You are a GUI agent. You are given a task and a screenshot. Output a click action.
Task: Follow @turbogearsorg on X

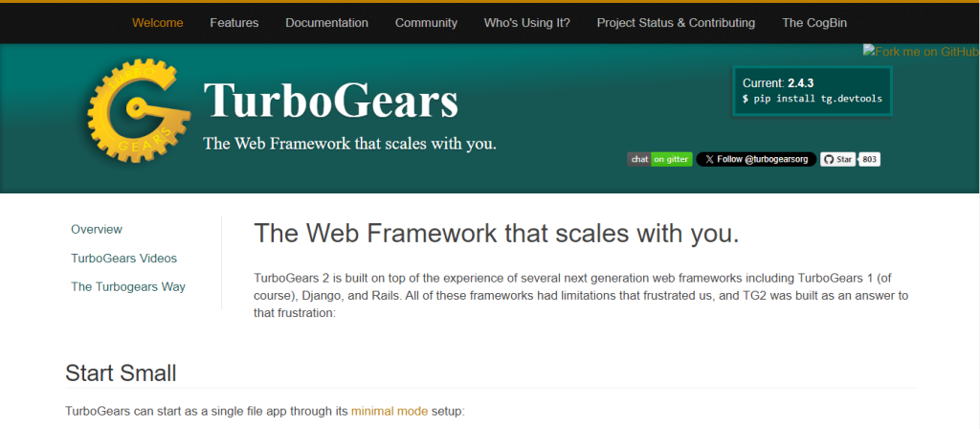(756, 160)
